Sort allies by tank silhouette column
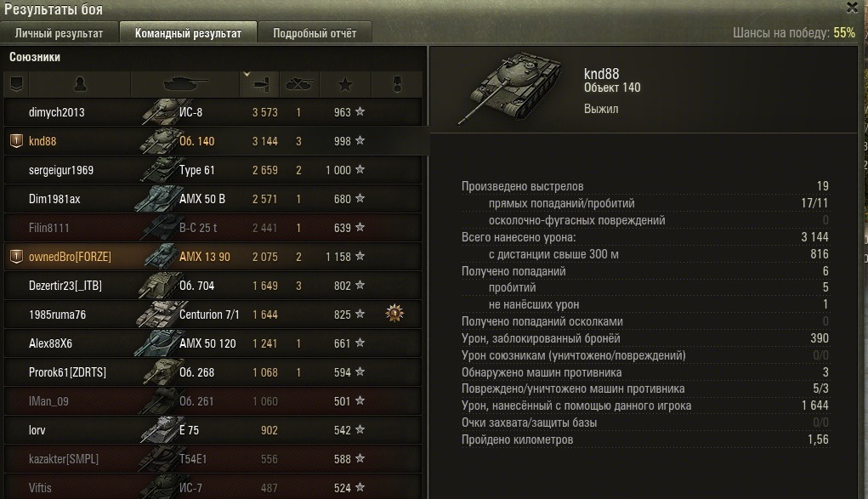 coord(184,84)
